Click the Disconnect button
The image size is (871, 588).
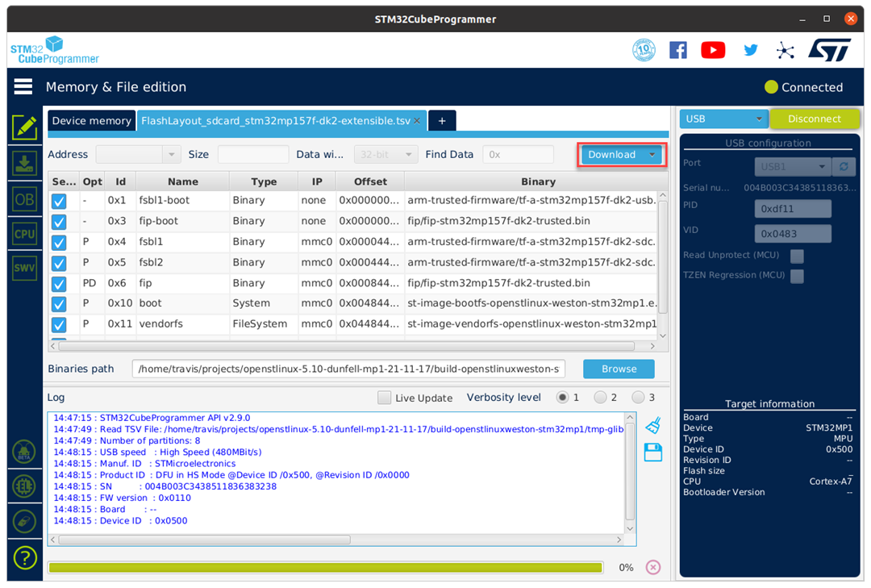[x=814, y=118]
